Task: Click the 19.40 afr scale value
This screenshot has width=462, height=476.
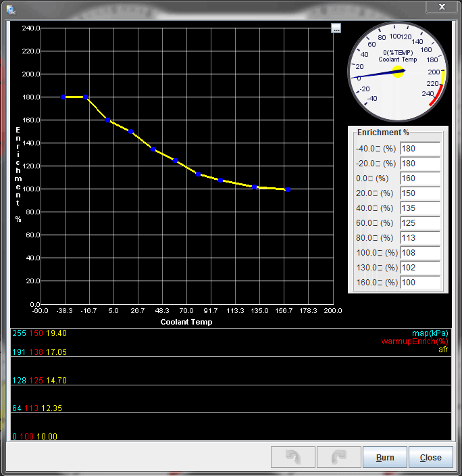Action: [x=57, y=333]
